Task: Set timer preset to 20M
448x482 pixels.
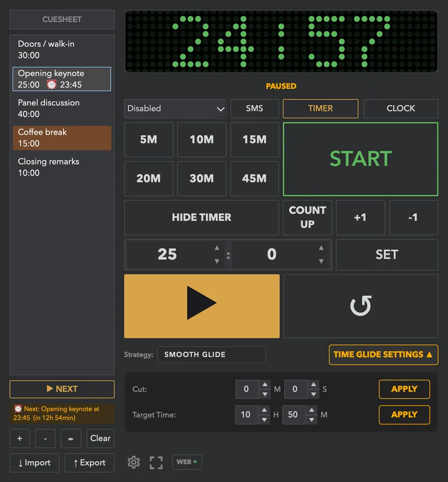Action: click(x=148, y=179)
